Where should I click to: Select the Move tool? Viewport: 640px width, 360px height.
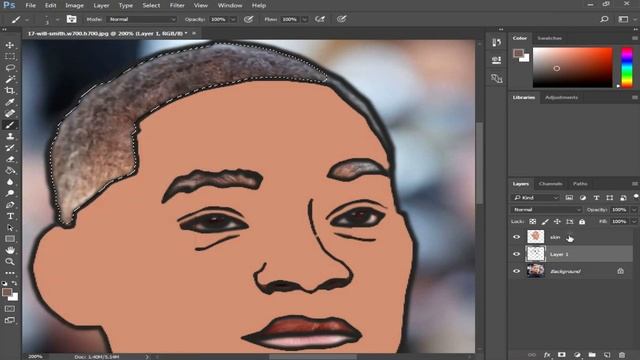[10, 45]
